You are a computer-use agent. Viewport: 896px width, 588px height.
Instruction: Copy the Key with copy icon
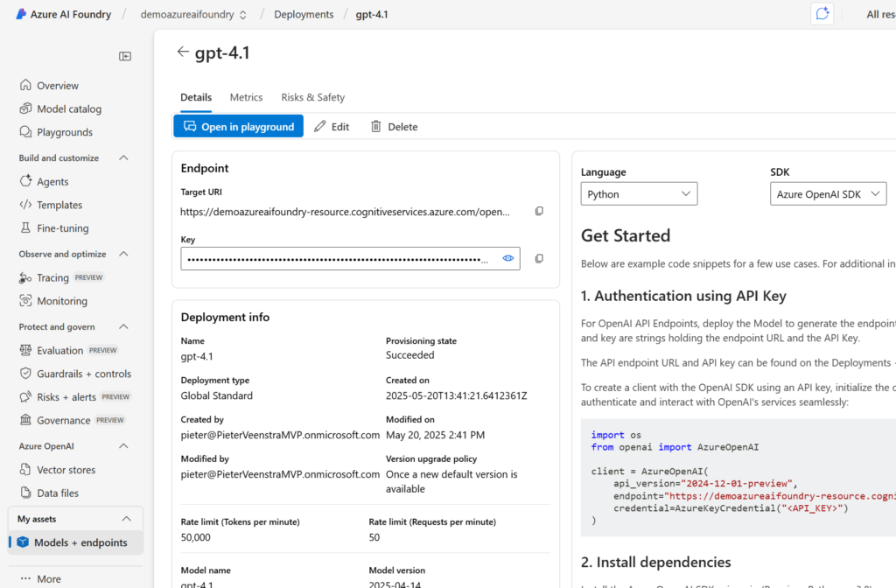coord(539,259)
